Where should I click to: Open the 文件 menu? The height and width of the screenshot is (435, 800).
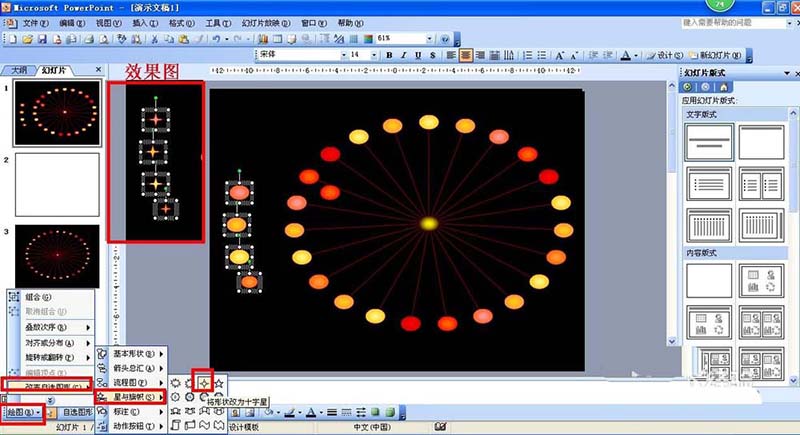(34, 23)
